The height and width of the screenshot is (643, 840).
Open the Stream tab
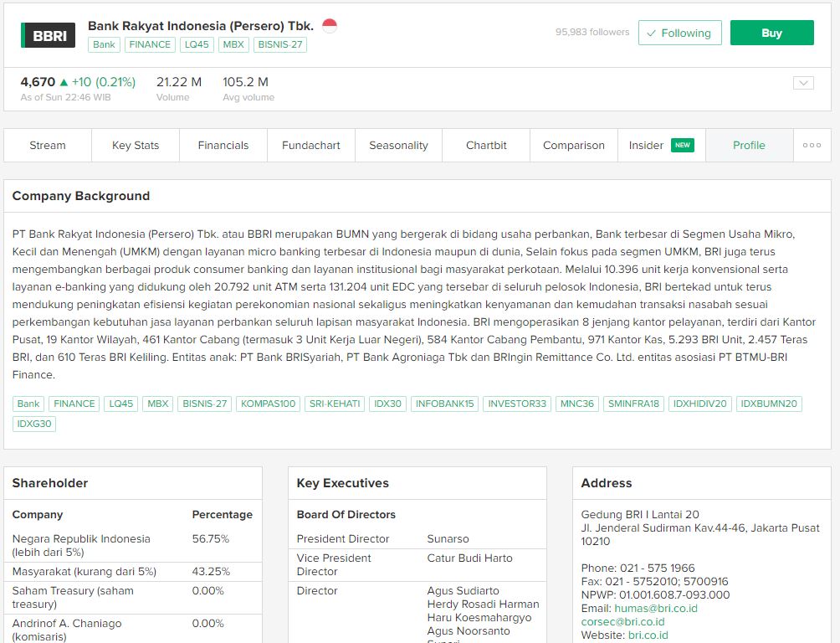[x=48, y=146]
